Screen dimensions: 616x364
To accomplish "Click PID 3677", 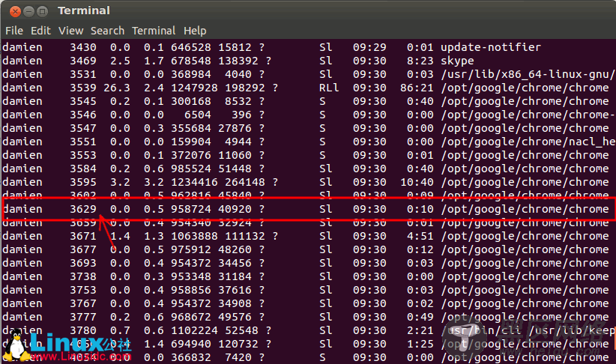I will (83, 249).
